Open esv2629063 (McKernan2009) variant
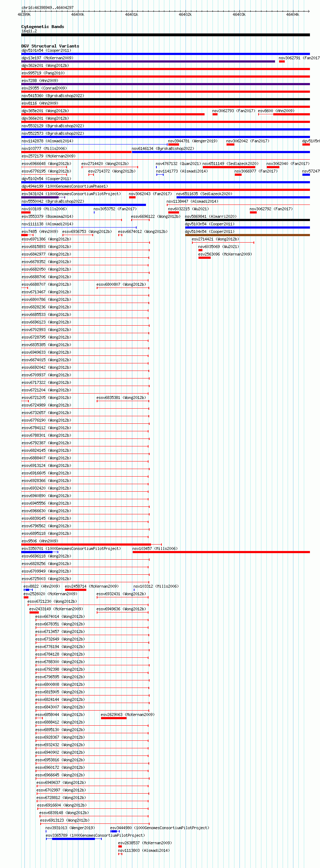Screen dimensions: 320x868 point(114,718)
